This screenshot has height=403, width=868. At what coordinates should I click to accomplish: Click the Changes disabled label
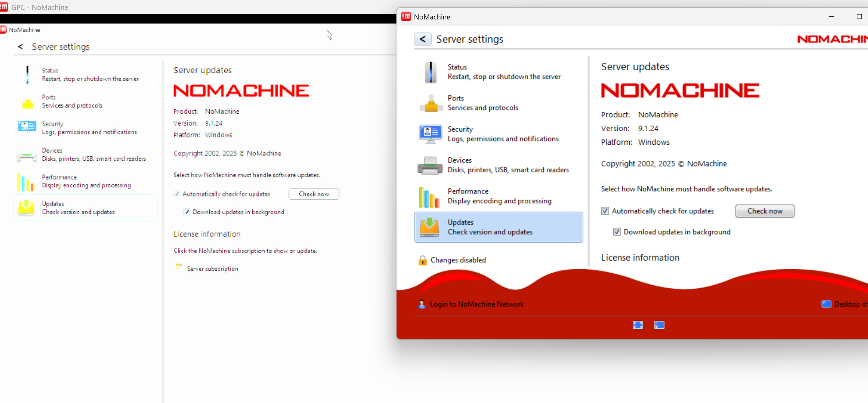[x=458, y=260]
